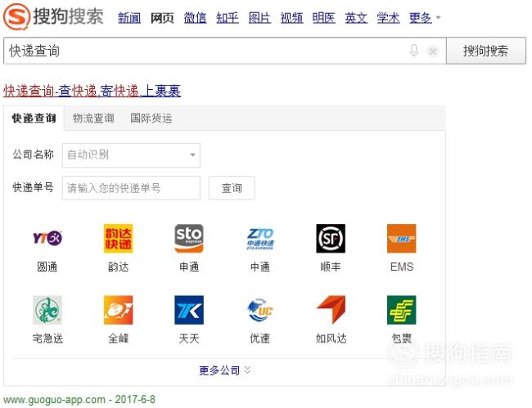Open the 图片 search category
Screen dimensions: 532x408
[x=259, y=18]
